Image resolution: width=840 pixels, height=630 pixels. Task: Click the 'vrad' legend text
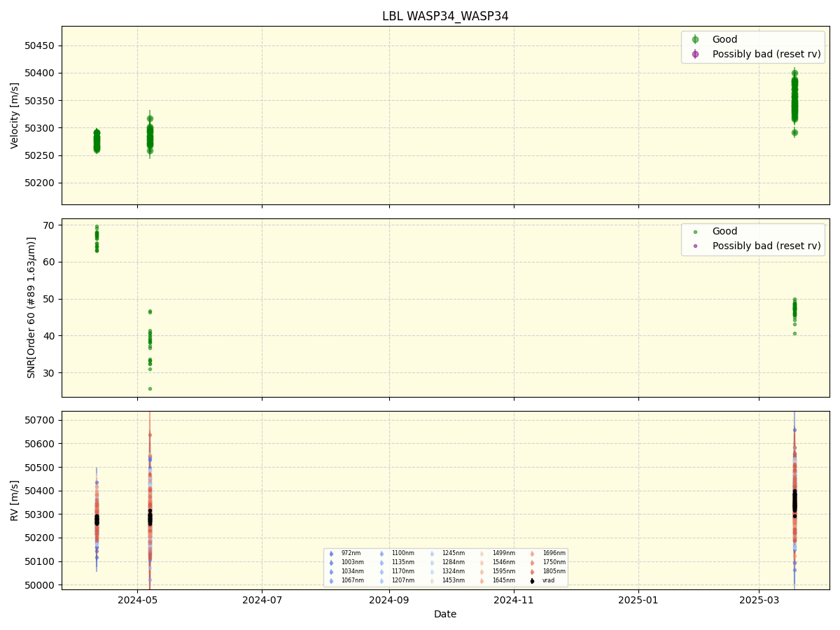548,580
